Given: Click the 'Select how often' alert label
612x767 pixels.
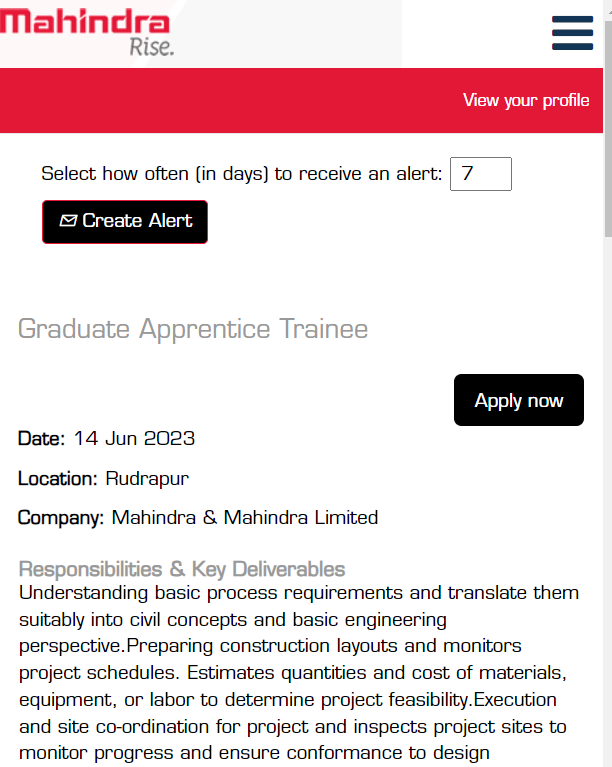Looking at the screenshot, I should tap(242, 174).
